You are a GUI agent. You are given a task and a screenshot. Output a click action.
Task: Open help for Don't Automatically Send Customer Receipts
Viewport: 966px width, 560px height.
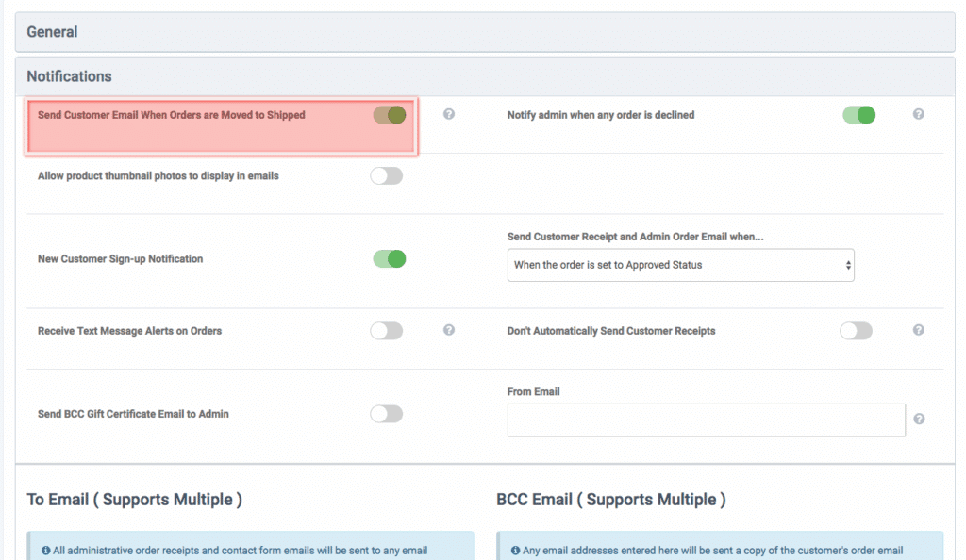coord(918,331)
